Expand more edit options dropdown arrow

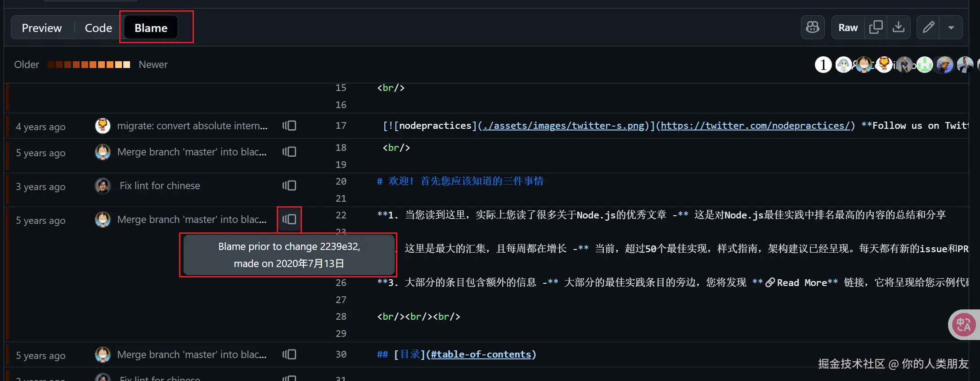pos(951,27)
